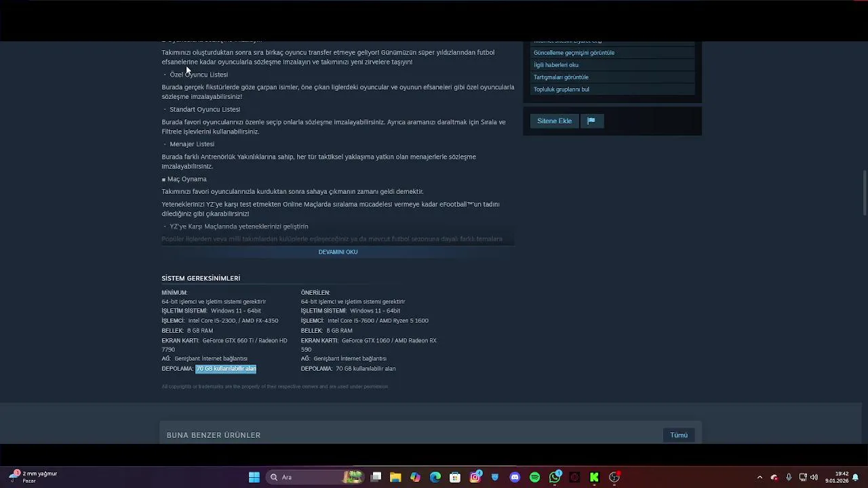The image size is (868, 488).
Task: Click the 'Standart Oyuncu Listesi' bullet text
Action: click(x=205, y=109)
